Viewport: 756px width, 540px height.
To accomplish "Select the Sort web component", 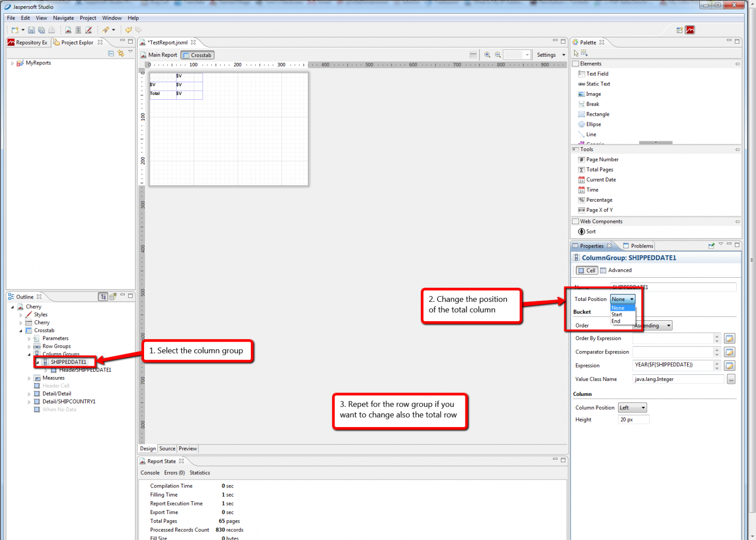I will tap(587, 231).
